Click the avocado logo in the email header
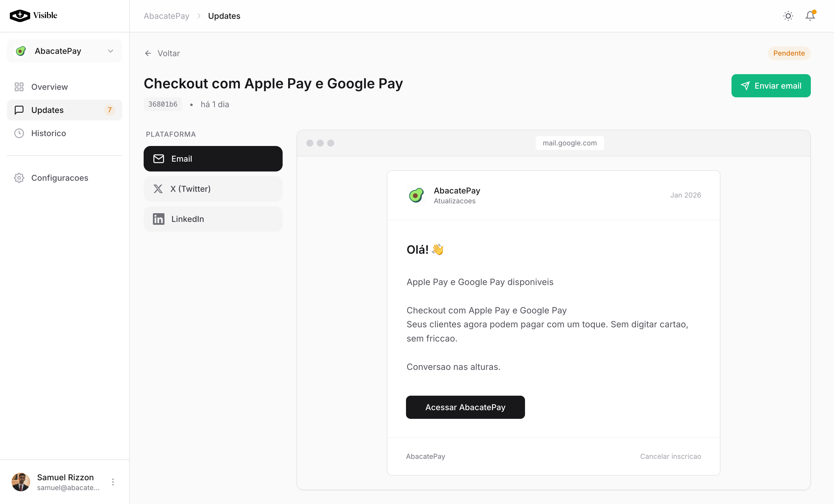Viewport: 834px width, 504px height. point(416,195)
